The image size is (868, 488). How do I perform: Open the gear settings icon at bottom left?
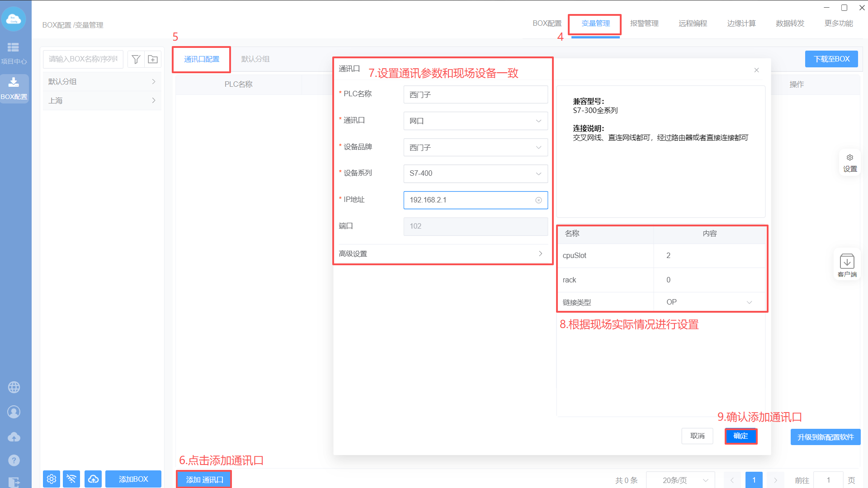52,479
